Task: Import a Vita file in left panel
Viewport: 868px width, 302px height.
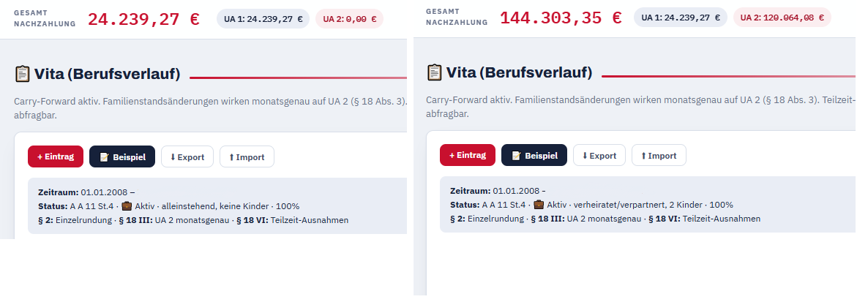Action: pos(247,156)
